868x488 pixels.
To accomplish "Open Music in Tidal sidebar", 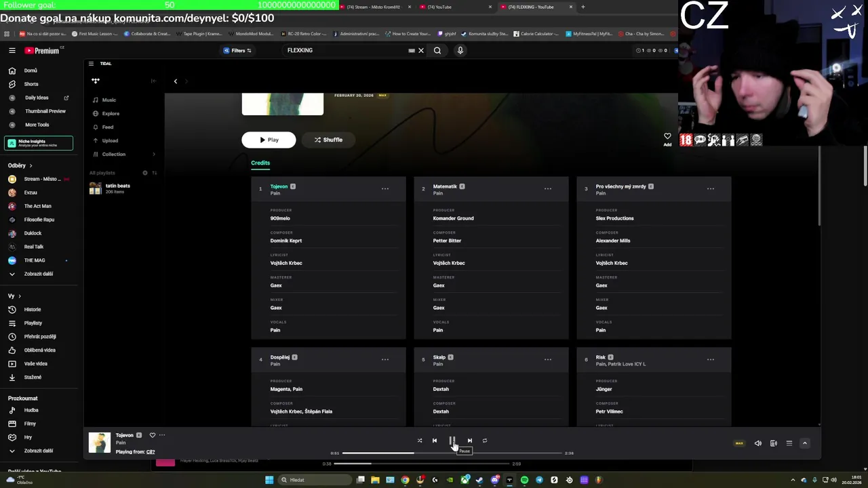I will (108, 100).
